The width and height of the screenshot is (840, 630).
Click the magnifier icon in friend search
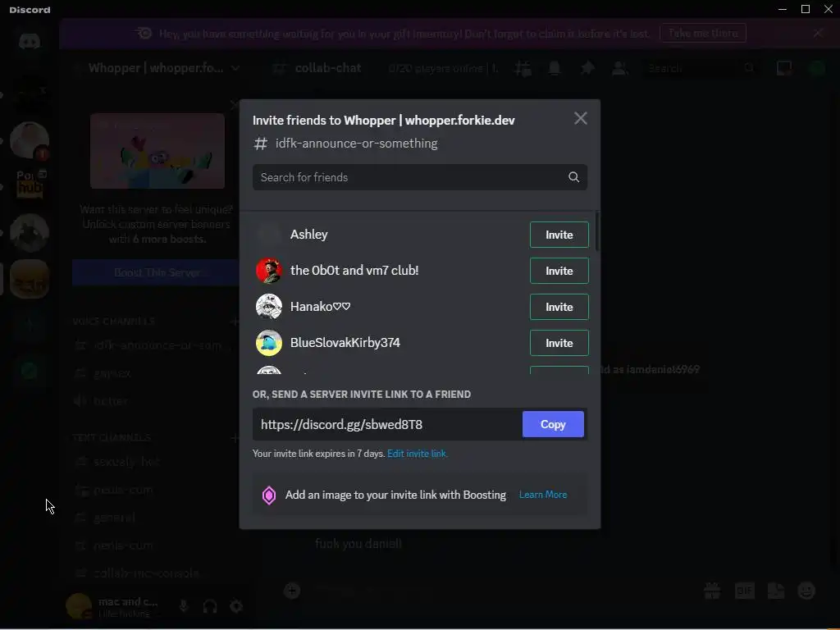[x=573, y=177]
